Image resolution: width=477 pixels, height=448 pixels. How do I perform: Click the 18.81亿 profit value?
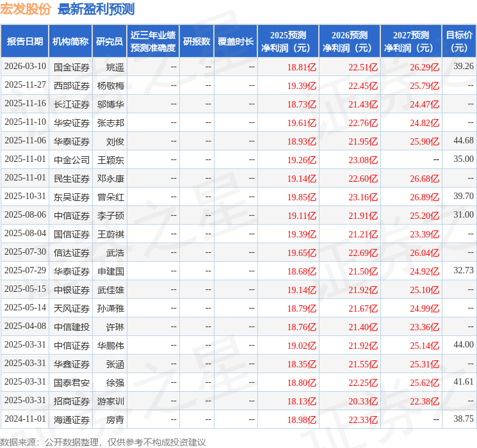[302, 67]
